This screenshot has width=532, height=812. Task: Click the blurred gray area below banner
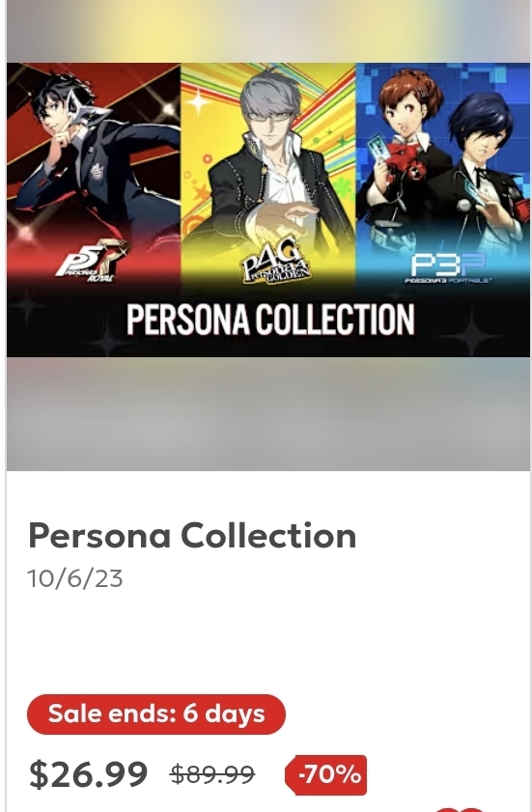268,414
